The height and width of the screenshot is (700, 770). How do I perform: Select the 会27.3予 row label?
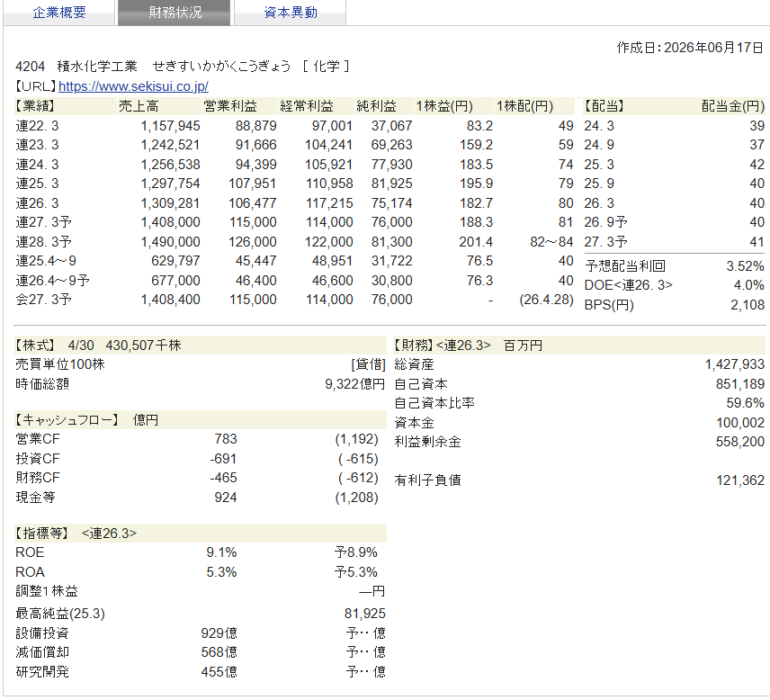tap(44, 300)
